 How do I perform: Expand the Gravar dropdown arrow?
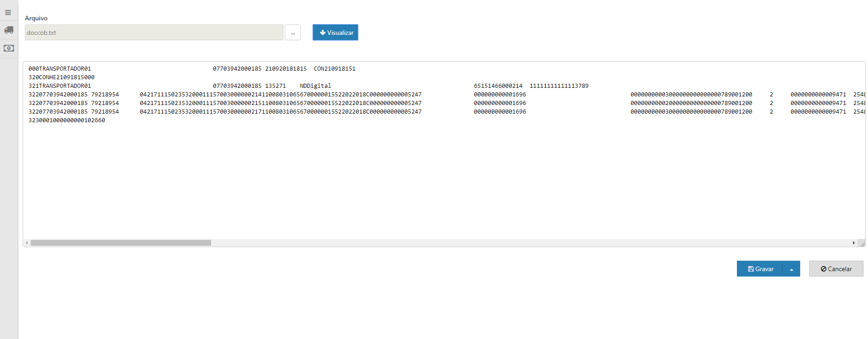792,269
